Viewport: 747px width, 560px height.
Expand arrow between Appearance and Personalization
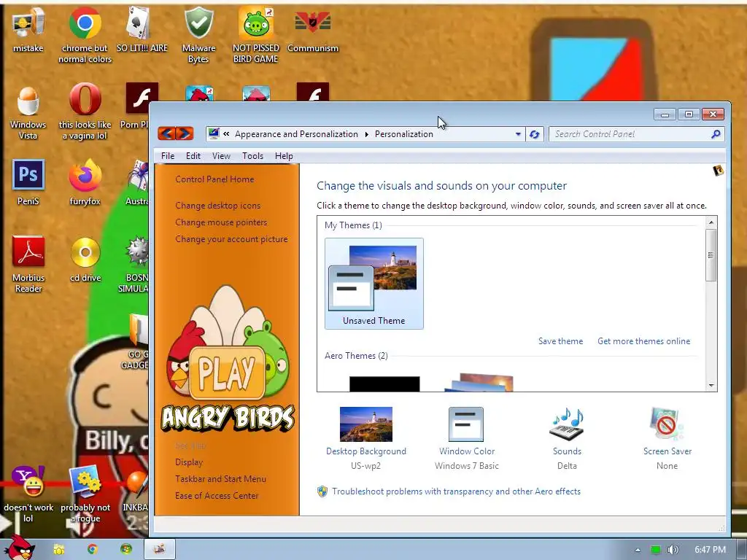(366, 134)
